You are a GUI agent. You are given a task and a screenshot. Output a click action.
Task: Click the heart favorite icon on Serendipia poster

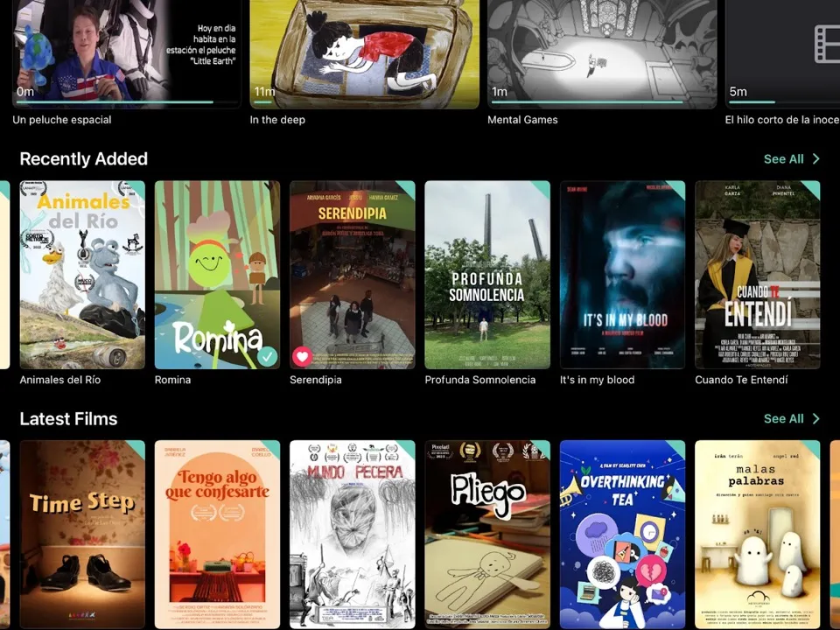302,356
